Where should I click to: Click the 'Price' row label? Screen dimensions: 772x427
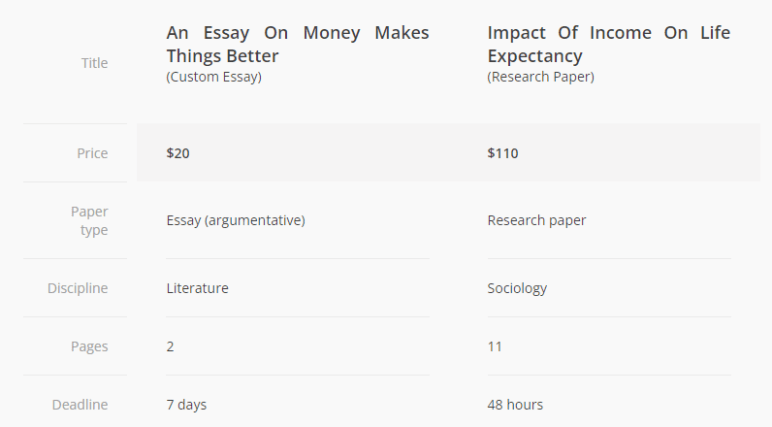click(92, 153)
